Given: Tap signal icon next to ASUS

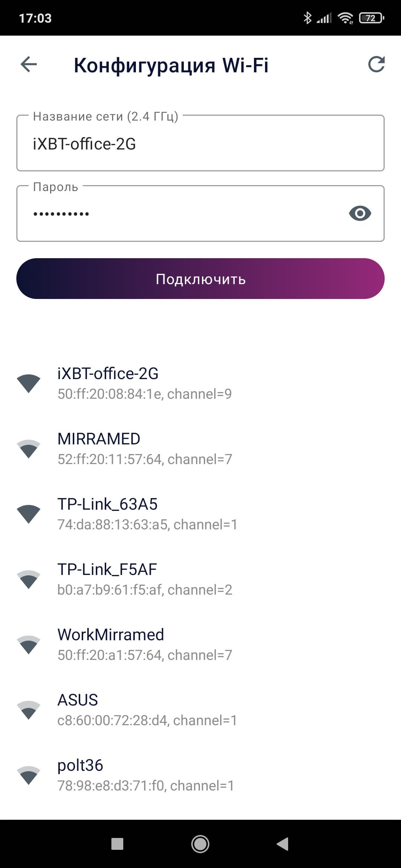Looking at the screenshot, I should point(29,710).
